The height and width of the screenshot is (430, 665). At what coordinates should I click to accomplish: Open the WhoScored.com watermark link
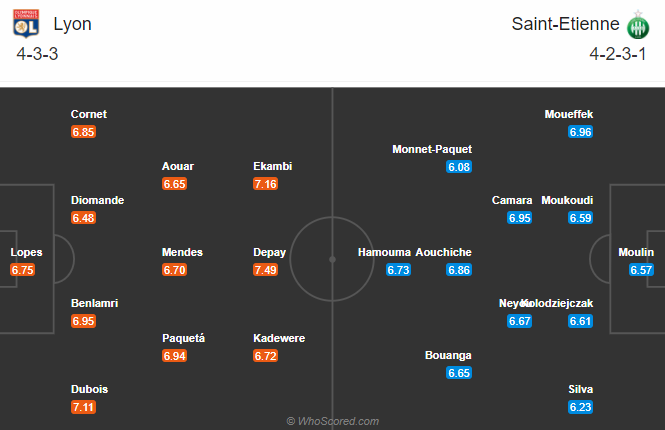pos(332,421)
